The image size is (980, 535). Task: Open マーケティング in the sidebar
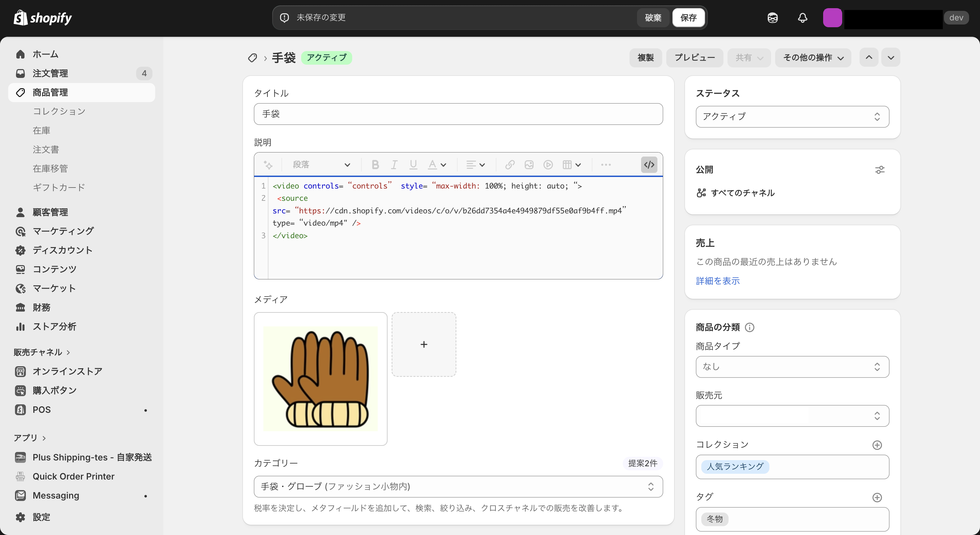[x=81, y=231]
